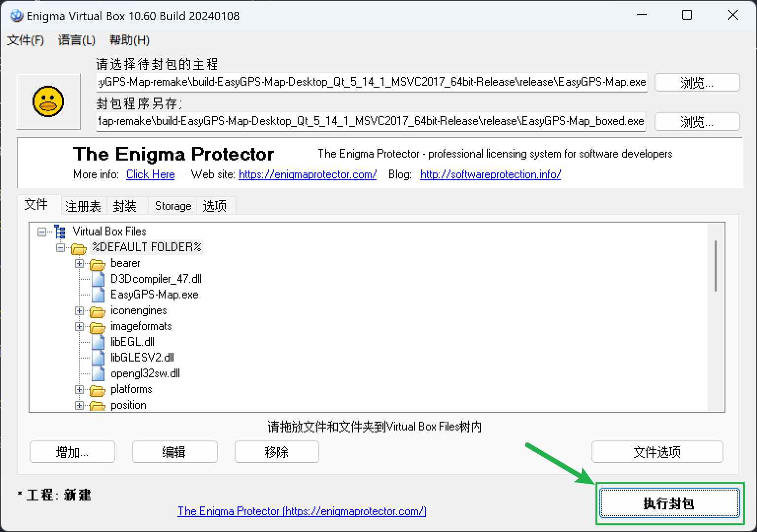This screenshot has height=532, width=757.
Task: Click the opengl32sw.dll file icon
Action: (x=98, y=373)
